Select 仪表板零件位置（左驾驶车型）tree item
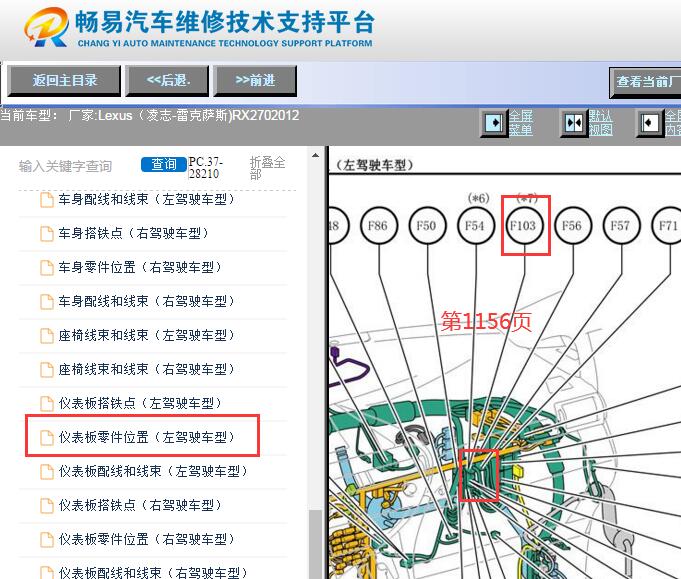This screenshot has width=681, height=579. click(146, 437)
